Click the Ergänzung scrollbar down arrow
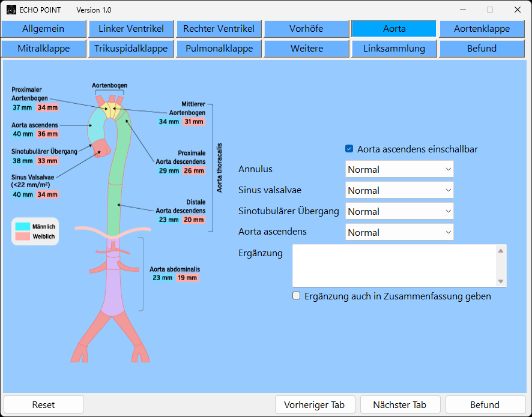The height and width of the screenshot is (417, 532). pos(501,281)
